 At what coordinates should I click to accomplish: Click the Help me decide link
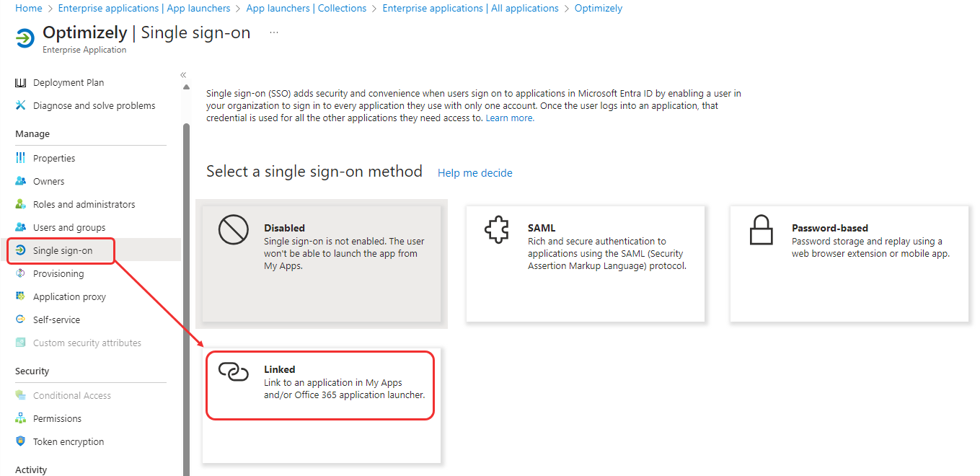coord(475,173)
